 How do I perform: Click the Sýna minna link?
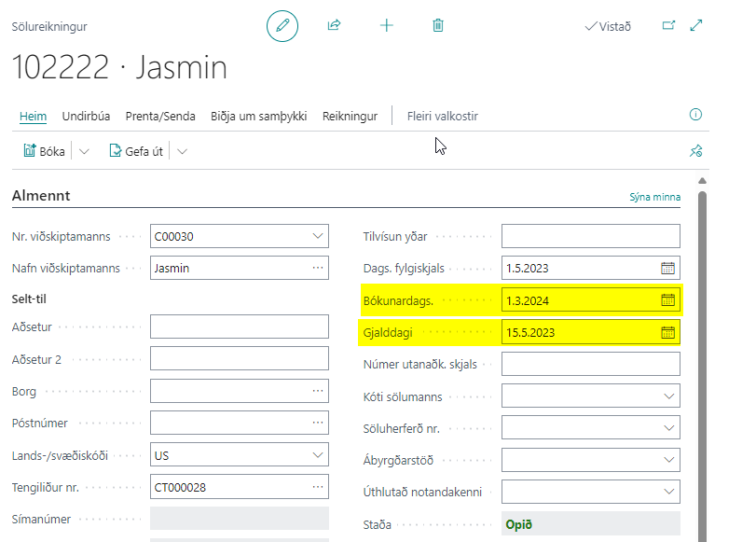(x=654, y=197)
